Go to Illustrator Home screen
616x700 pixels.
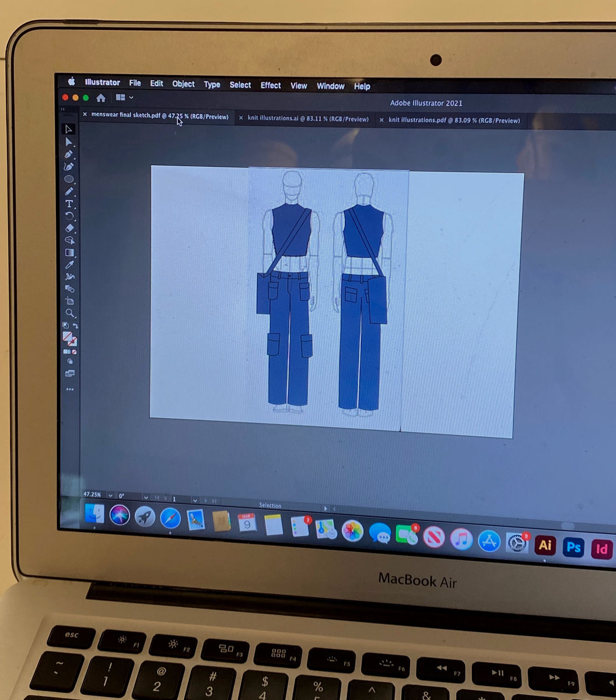pos(101,97)
